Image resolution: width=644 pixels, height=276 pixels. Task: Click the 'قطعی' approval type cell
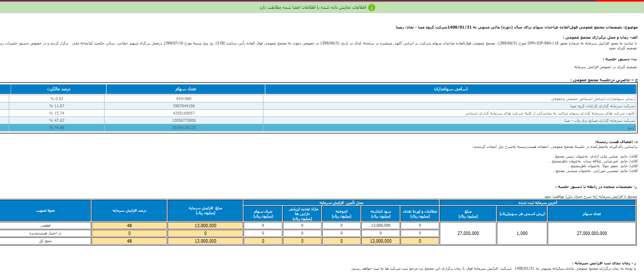tap(46, 226)
